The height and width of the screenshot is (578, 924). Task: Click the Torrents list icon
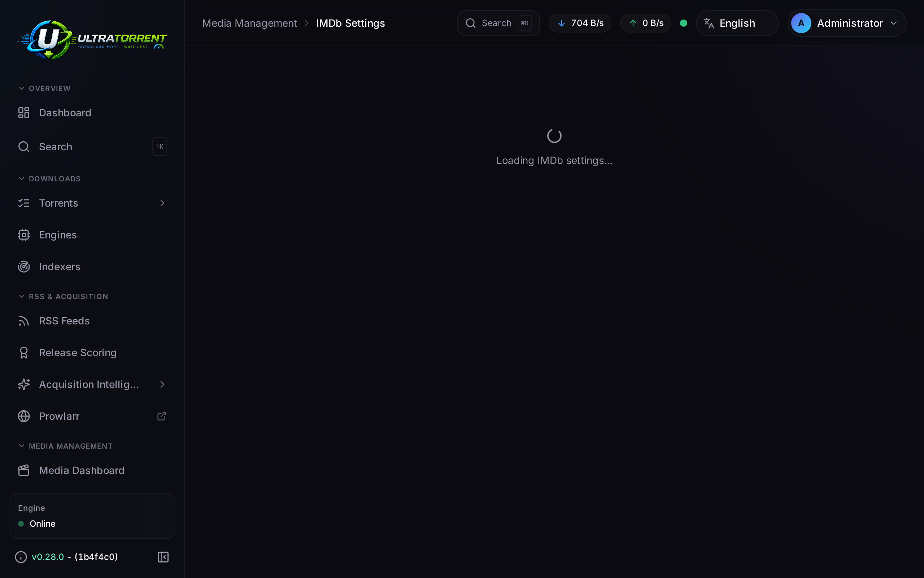(24, 203)
